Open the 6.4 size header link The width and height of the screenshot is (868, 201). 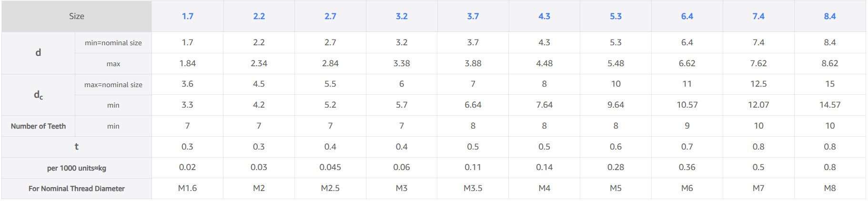click(687, 16)
